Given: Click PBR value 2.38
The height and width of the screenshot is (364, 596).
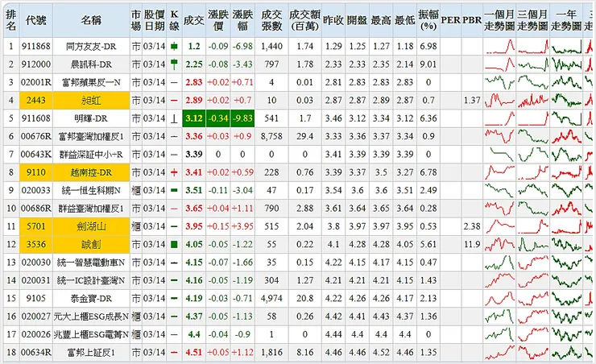Looking at the screenshot, I should coord(472,226).
